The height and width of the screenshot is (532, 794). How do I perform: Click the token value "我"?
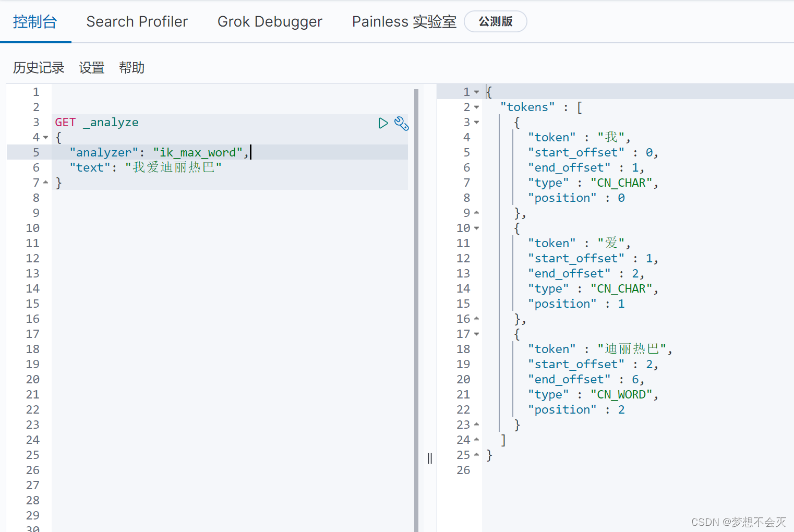click(x=611, y=138)
